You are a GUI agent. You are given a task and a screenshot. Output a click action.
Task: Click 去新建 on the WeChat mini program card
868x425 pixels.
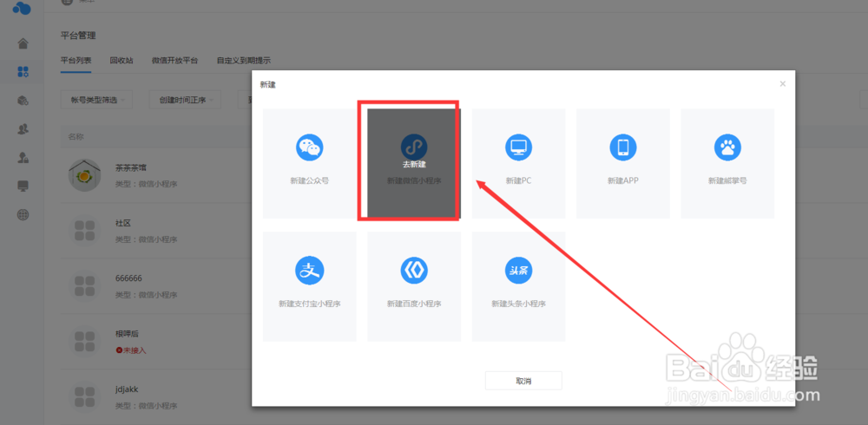point(414,164)
